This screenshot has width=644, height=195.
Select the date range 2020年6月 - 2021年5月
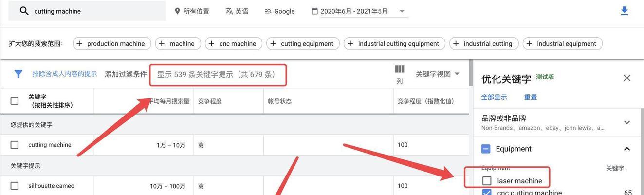click(x=354, y=11)
